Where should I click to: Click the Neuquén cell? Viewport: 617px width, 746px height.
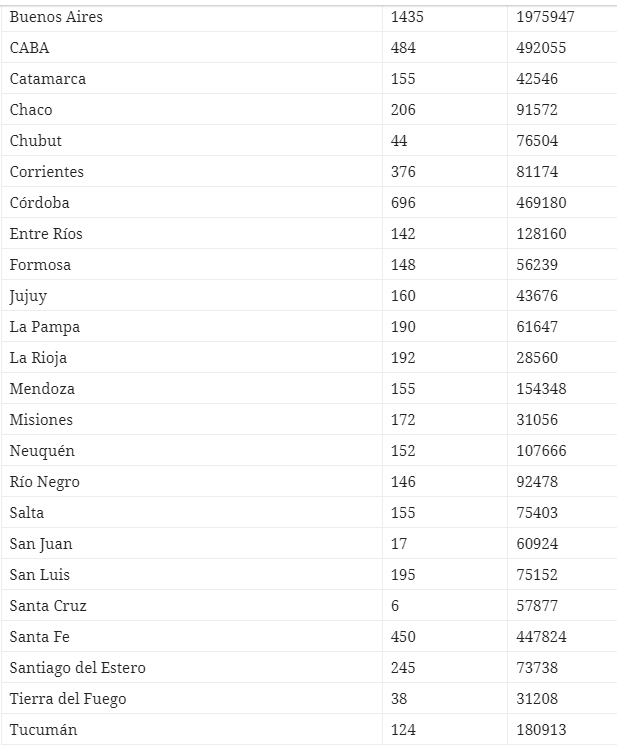(42, 451)
